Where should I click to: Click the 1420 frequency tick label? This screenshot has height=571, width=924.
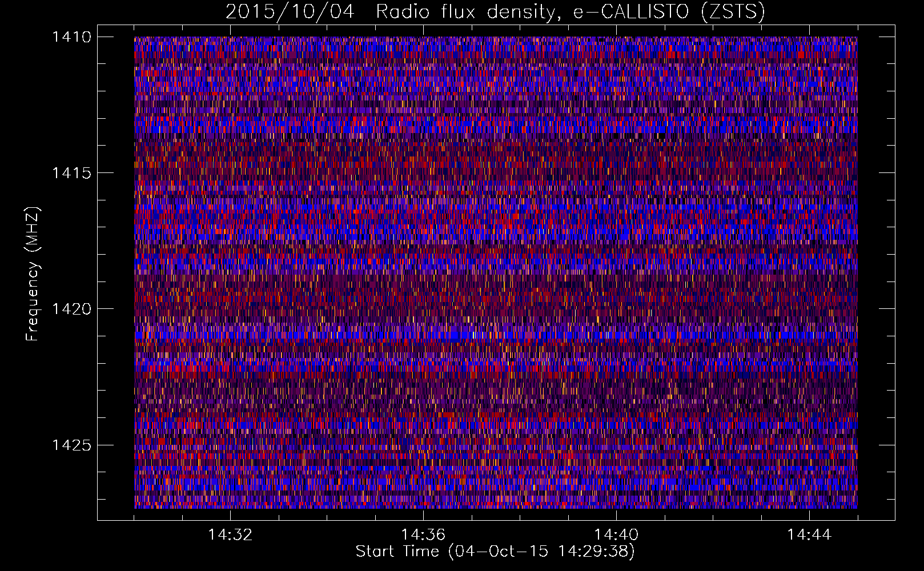(x=71, y=309)
